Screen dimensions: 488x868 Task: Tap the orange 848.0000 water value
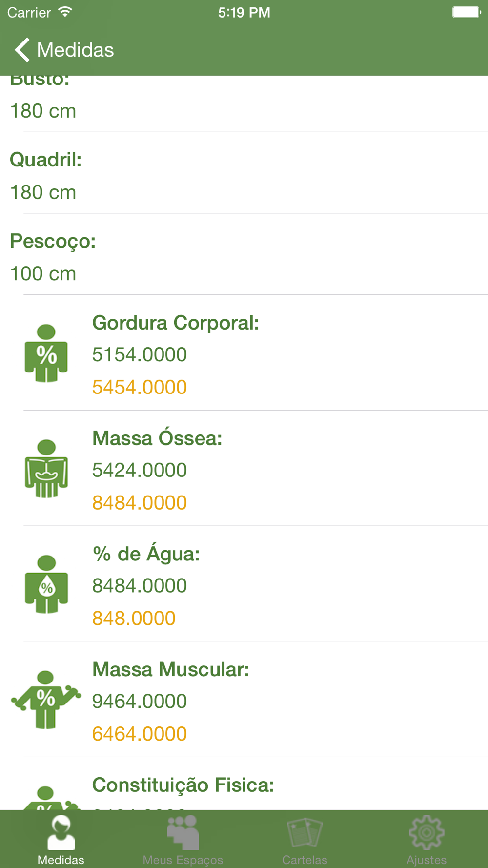pyautogui.click(x=134, y=619)
